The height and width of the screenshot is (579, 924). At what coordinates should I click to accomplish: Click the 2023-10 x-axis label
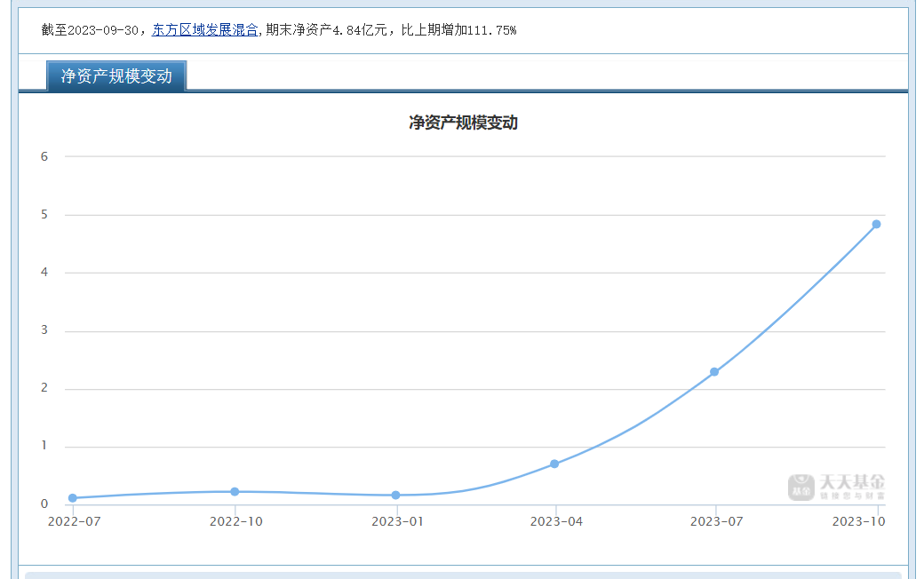(x=858, y=521)
